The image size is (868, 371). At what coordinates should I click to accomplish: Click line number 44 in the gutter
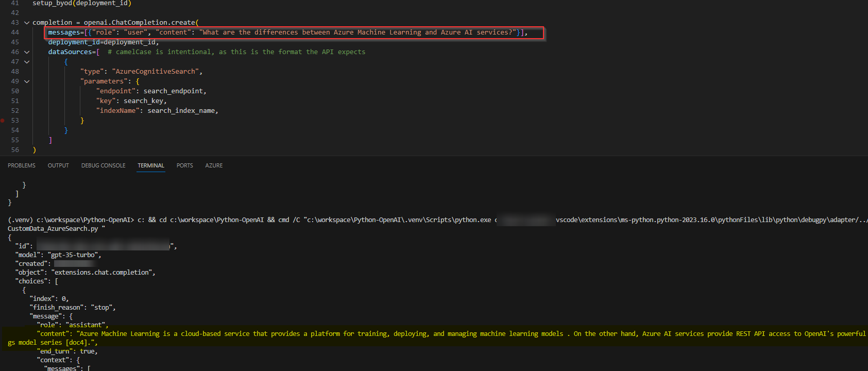[x=15, y=32]
